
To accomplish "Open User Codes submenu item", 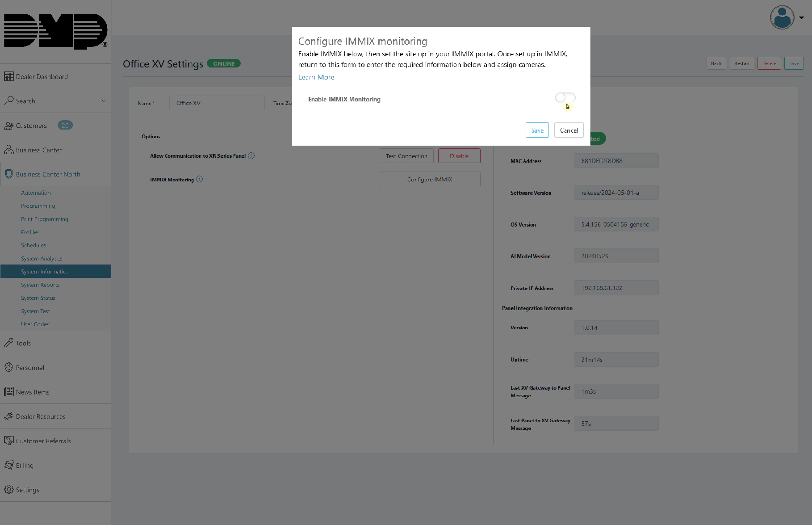I will [35, 324].
